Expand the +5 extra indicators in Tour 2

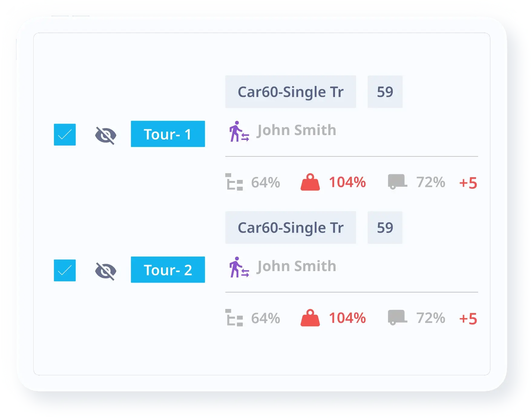coord(468,319)
